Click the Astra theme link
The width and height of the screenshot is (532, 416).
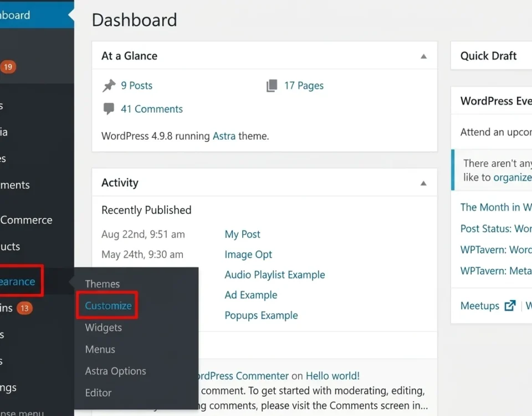pos(224,136)
